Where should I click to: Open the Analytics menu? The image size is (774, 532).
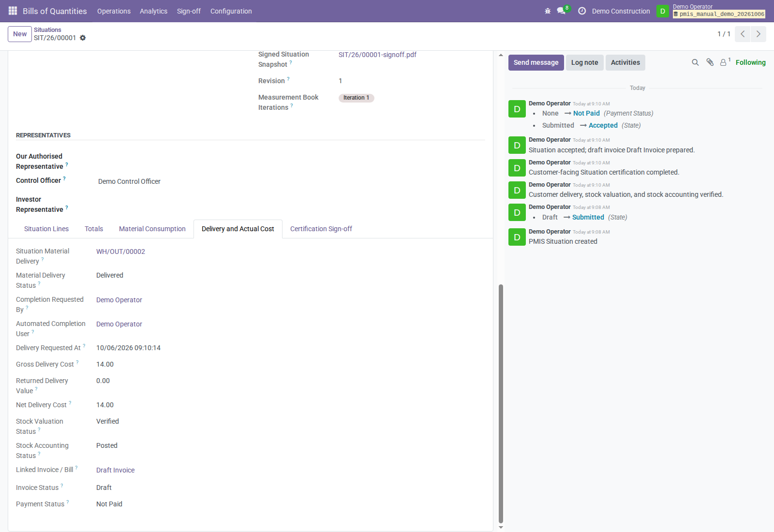(153, 11)
